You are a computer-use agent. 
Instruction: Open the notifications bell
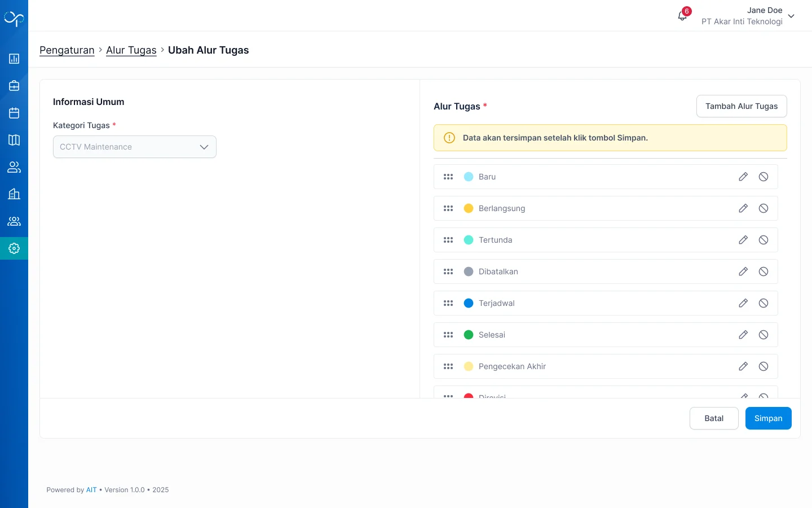click(x=682, y=16)
